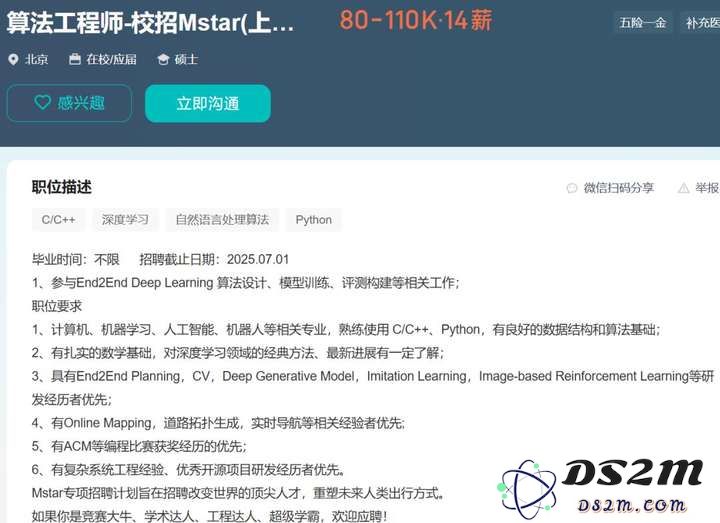Viewport: 720px width, 523px height.
Task: Click the salary text 80-110K·14薪
Action: pyautogui.click(x=416, y=21)
